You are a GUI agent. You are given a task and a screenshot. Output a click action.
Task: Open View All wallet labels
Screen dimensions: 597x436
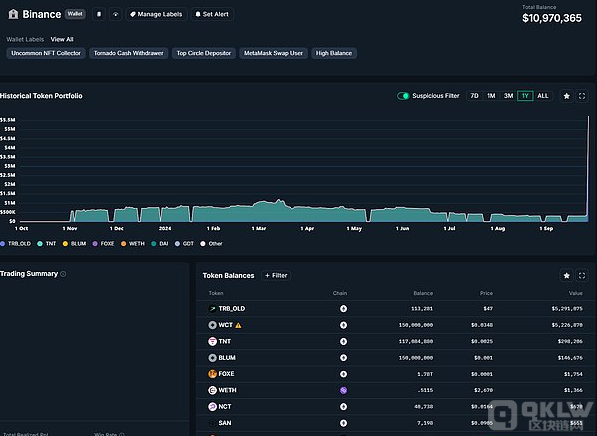pyautogui.click(x=62, y=39)
